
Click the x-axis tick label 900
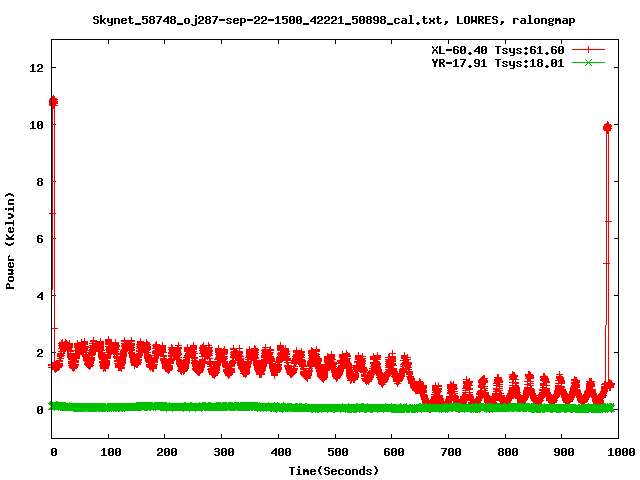point(564,452)
